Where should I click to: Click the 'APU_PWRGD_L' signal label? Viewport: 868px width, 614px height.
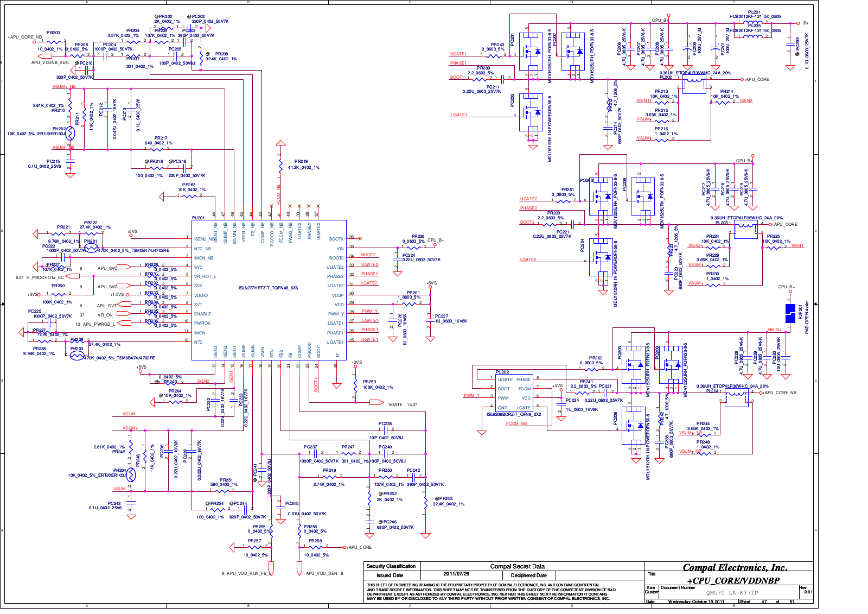pyautogui.click(x=98, y=324)
